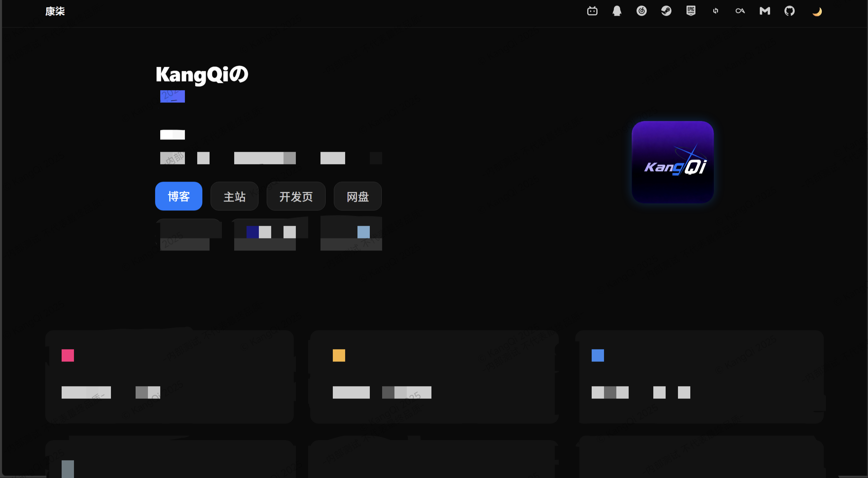Open the 主站 button

coord(234,196)
